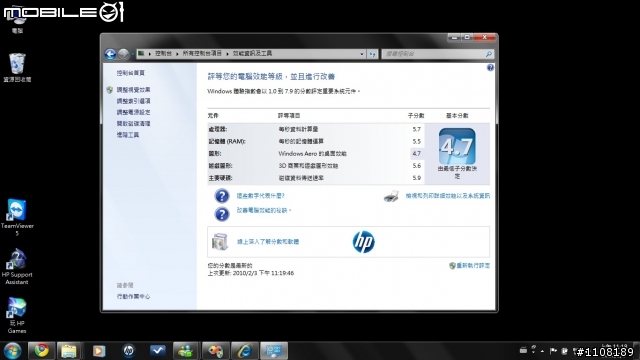The image size is (640, 360).
Task: Click the search magnifier icon
Action: point(489,54)
